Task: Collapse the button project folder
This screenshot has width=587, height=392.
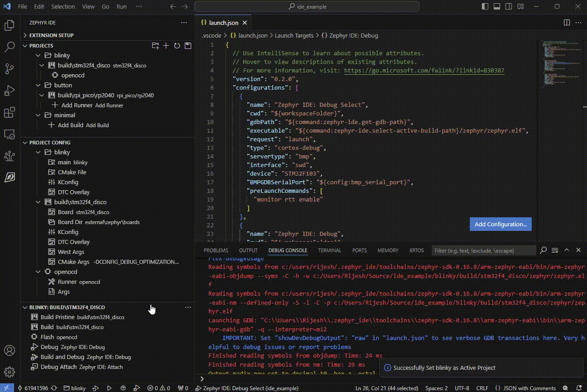Action: pos(38,86)
